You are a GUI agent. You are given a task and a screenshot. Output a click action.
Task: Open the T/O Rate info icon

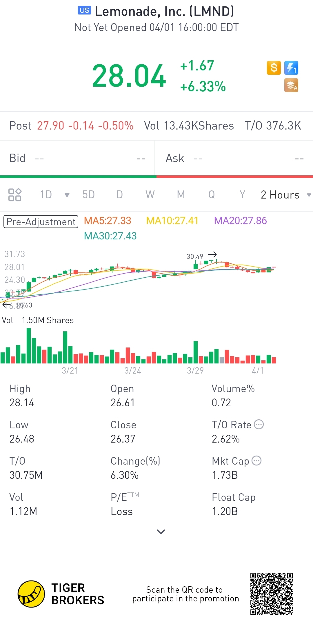(259, 424)
